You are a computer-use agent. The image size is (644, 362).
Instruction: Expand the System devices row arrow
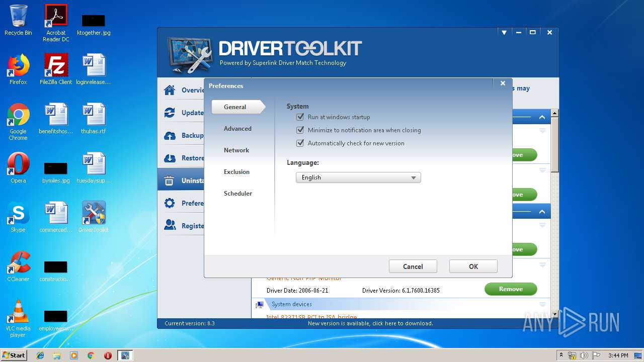pyautogui.click(x=542, y=304)
